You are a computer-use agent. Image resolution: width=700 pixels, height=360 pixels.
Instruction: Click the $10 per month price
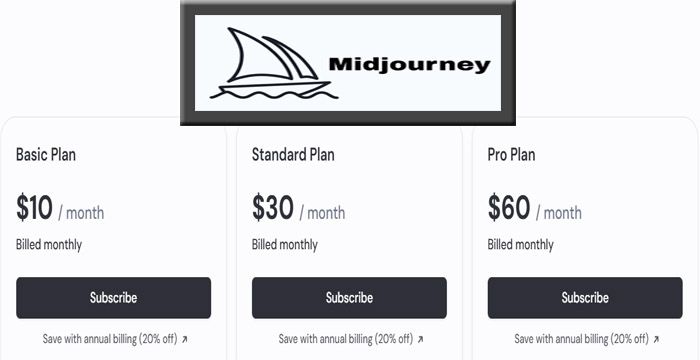pos(60,208)
